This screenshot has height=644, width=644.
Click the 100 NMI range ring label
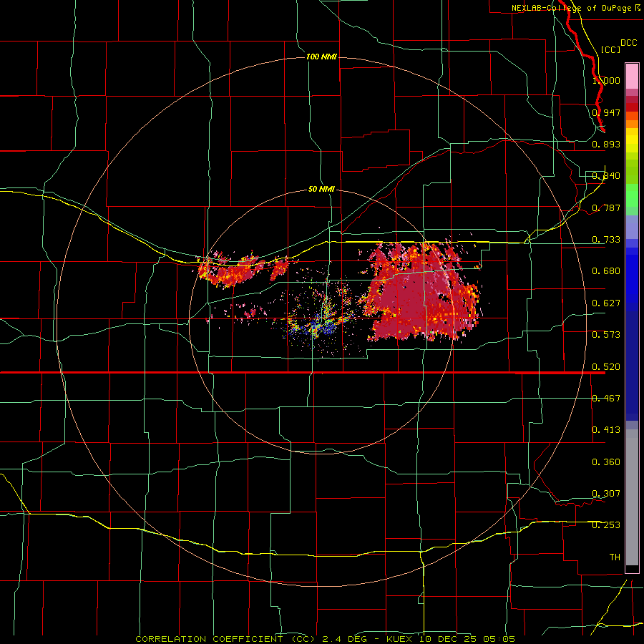pos(321,57)
